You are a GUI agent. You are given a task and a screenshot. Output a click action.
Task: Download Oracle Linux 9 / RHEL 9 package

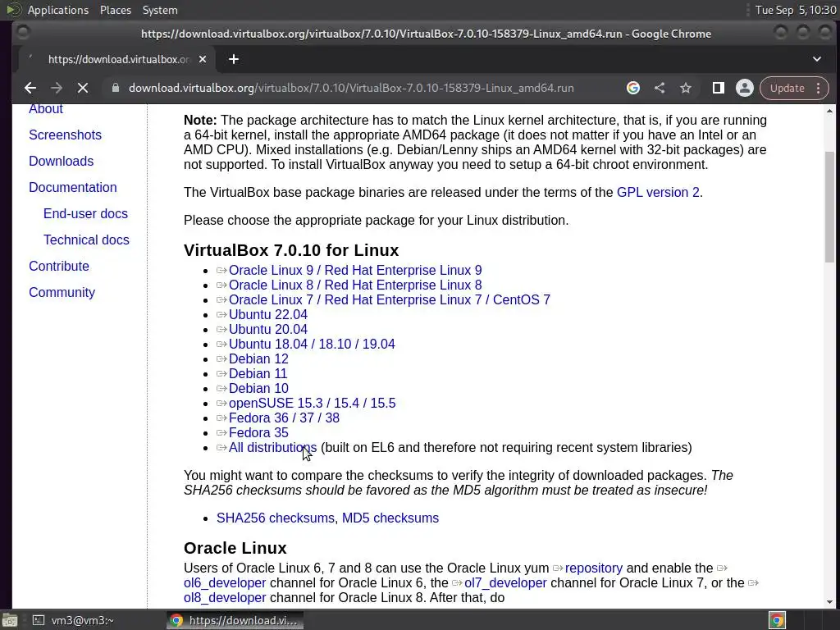pyautogui.click(x=355, y=271)
